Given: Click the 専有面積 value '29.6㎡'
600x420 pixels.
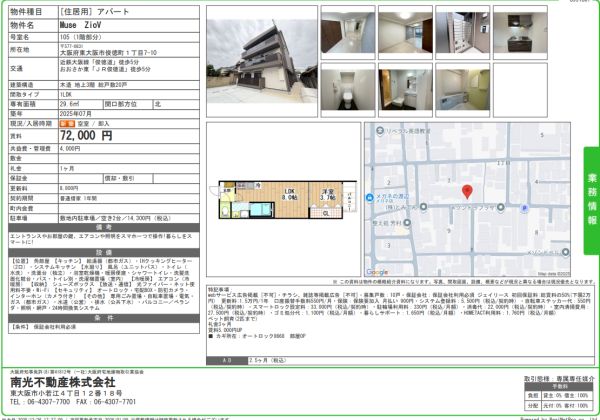Looking at the screenshot, I should coord(69,104).
